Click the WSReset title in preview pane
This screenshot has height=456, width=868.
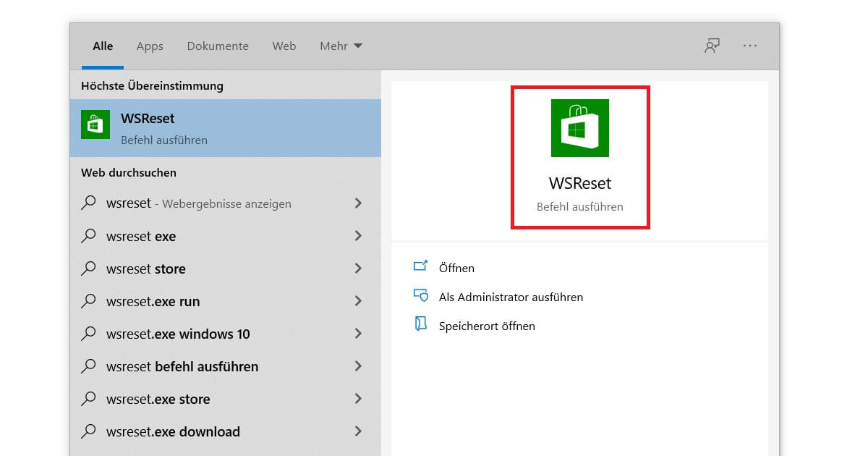click(580, 183)
